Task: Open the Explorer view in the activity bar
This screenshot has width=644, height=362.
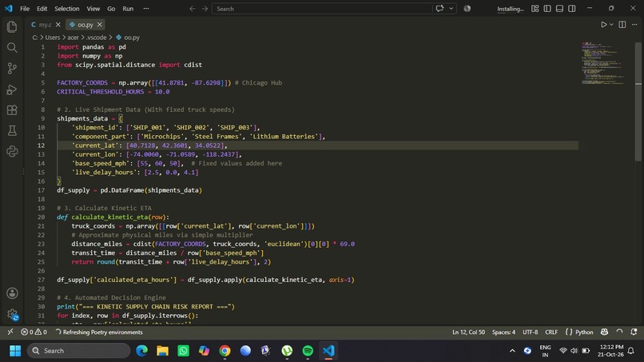Action: tap(12, 26)
